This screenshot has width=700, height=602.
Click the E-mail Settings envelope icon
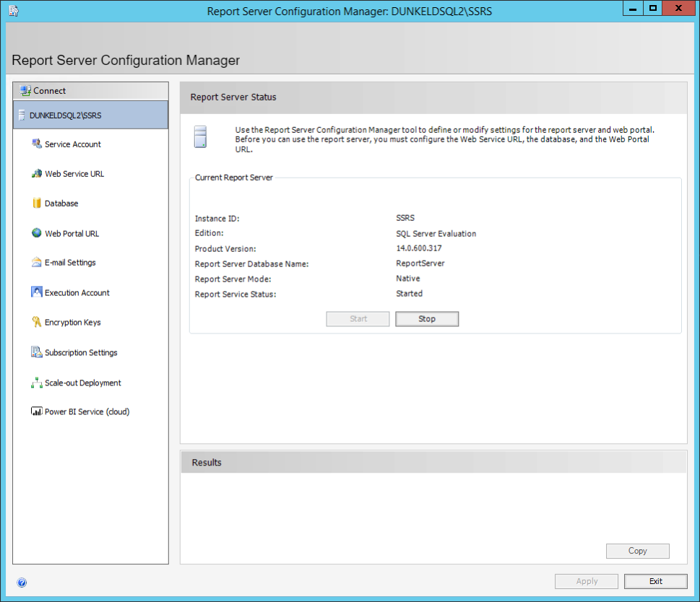click(x=37, y=262)
